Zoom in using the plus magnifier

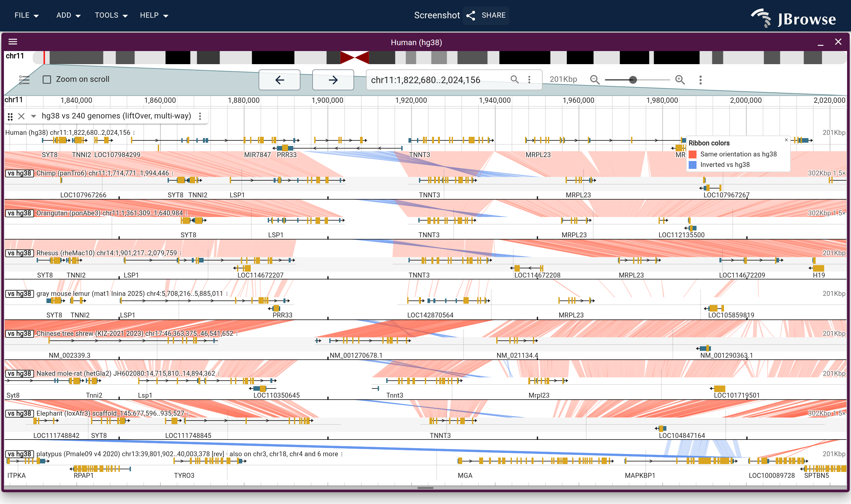click(680, 80)
